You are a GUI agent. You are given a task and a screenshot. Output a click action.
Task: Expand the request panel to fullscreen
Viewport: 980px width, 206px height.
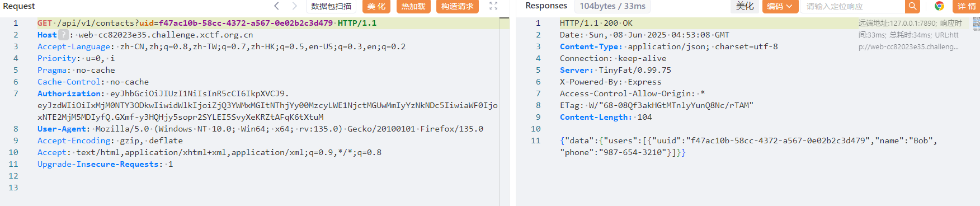493,6
